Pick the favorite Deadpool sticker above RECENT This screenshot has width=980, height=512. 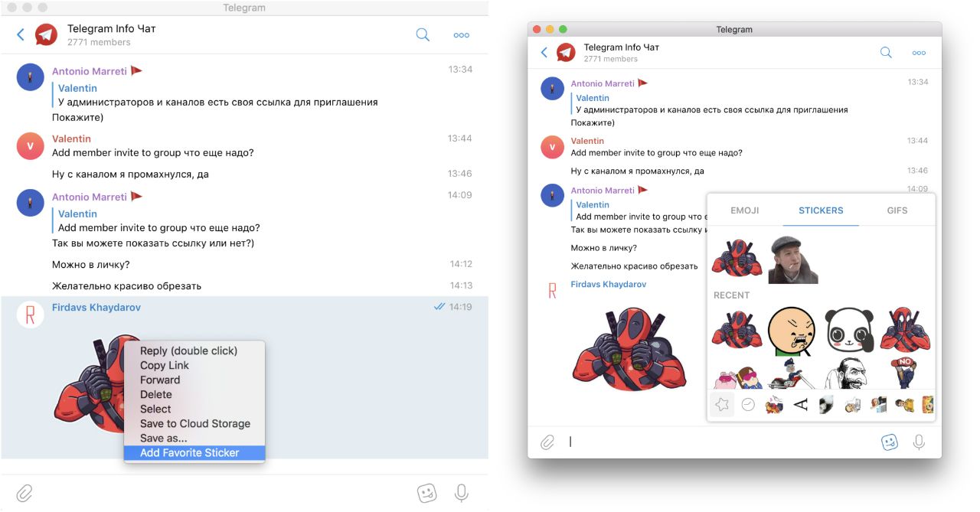[737, 258]
